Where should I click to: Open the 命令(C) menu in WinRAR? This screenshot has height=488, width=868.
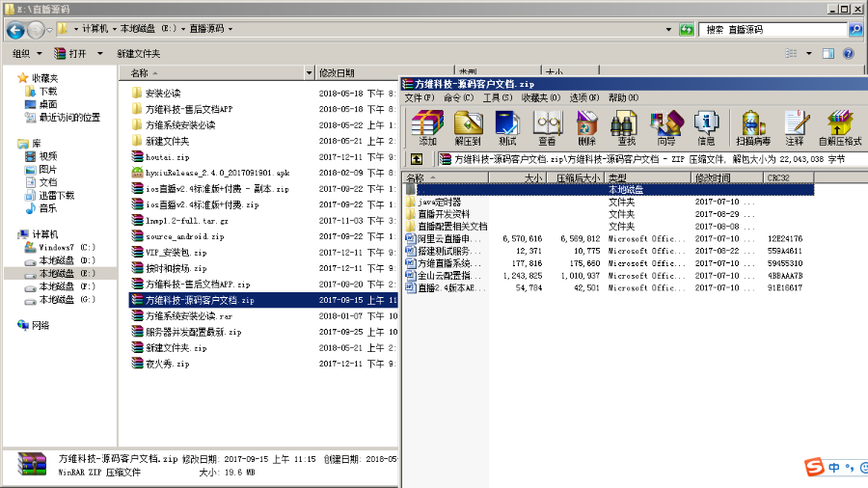458,97
